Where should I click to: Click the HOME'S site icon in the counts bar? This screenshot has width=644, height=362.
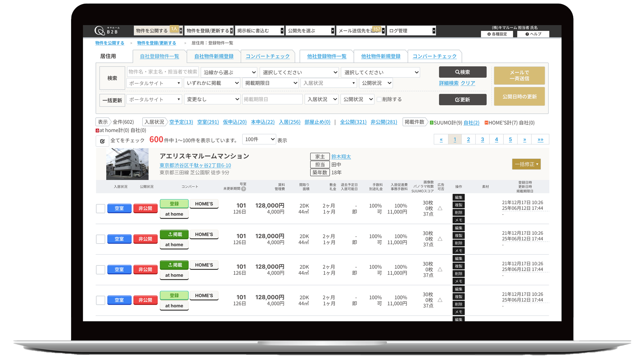coord(486,123)
